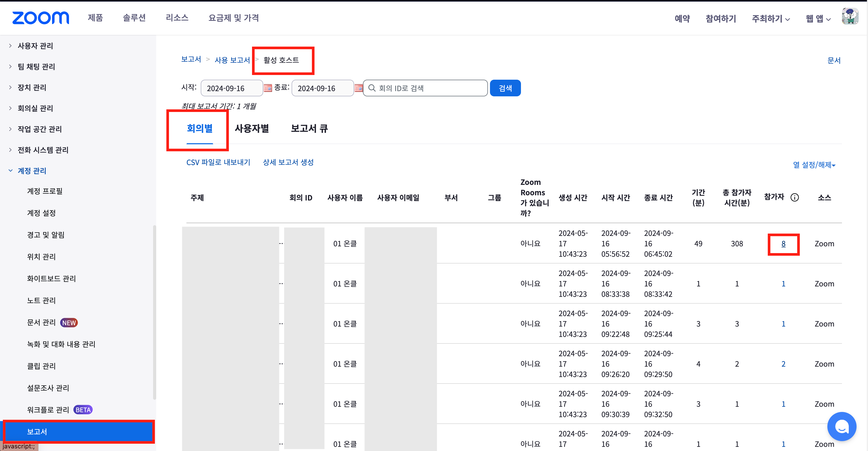868x451 pixels.
Task: Click the participants column info icon
Action: [x=795, y=198]
